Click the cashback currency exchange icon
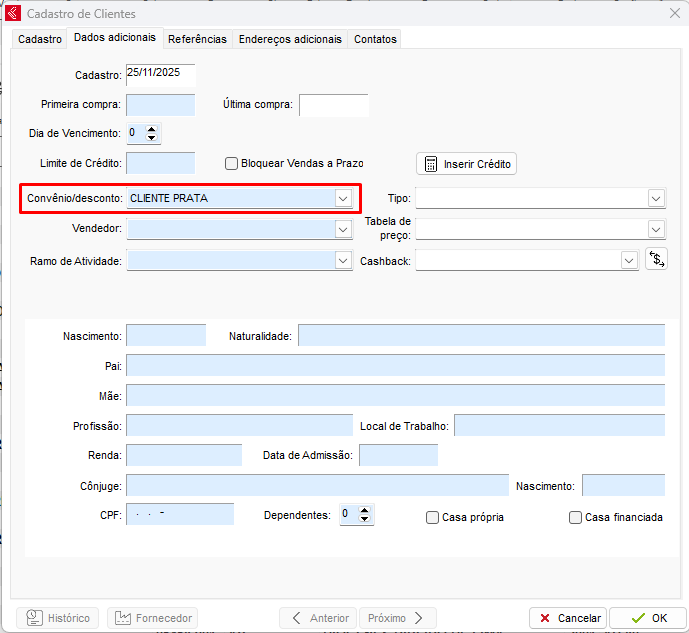Viewport: 689px width, 633px height. (656, 260)
